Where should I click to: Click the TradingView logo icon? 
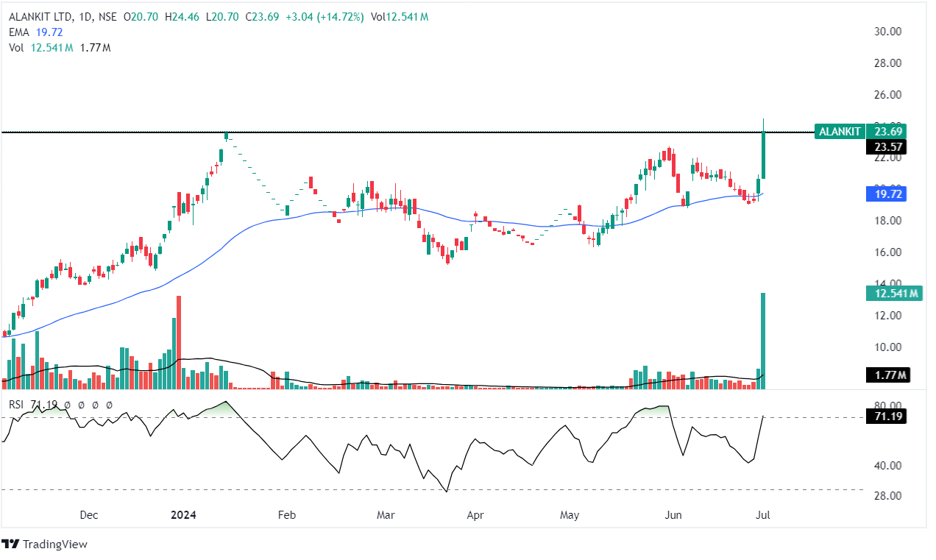tap(10, 545)
